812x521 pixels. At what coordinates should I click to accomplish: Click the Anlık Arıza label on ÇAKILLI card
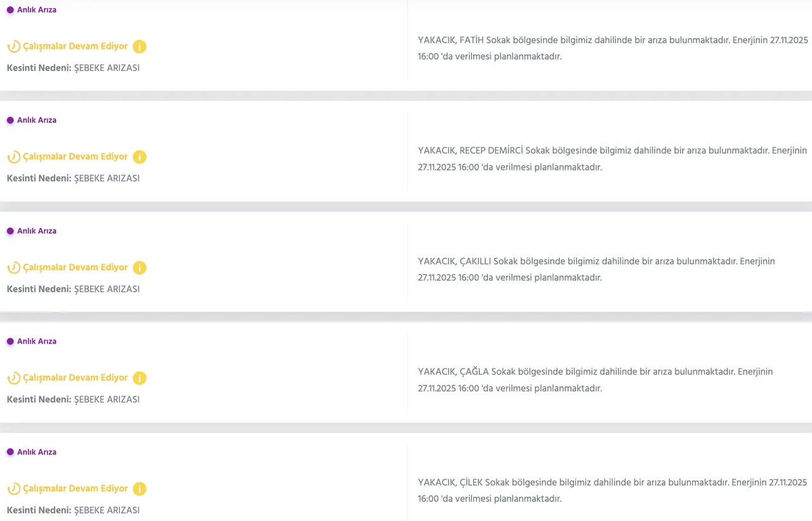point(37,231)
